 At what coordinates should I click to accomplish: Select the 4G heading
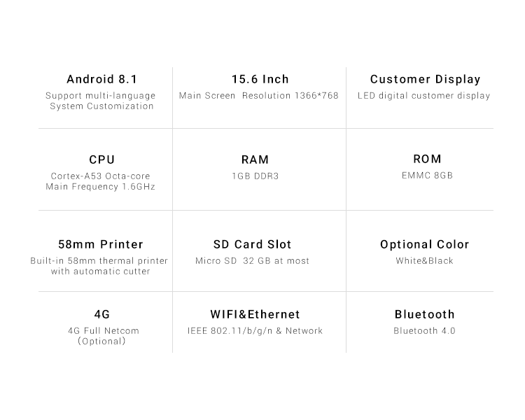(x=101, y=314)
